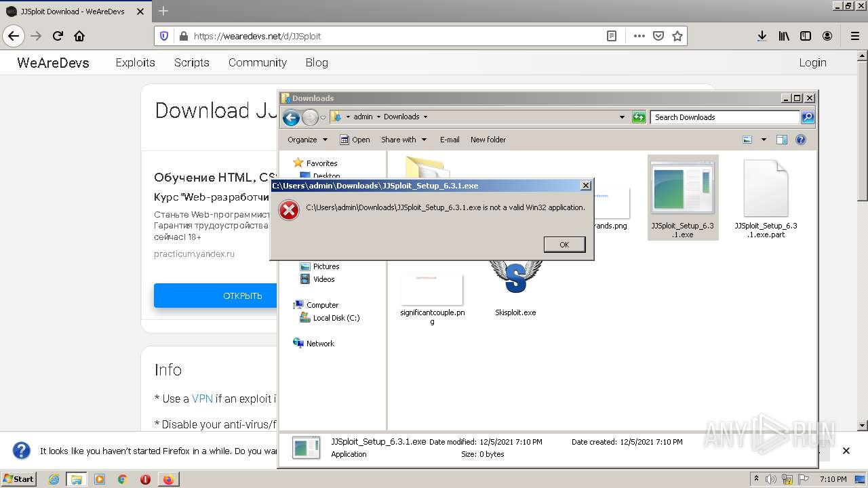Screen dimensions: 868x488
Task: Close the error dialog with its X button
Action: (586, 186)
